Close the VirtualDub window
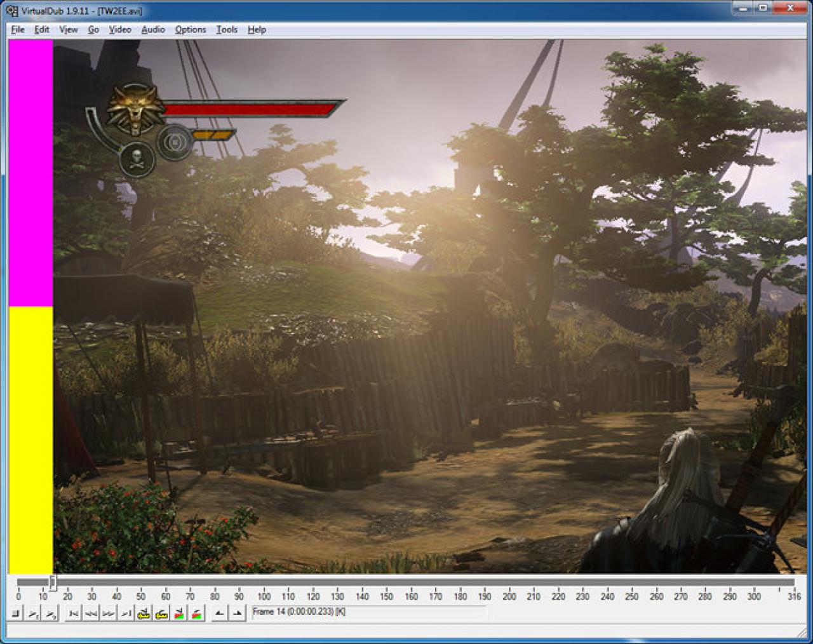 (x=790, y=8)
